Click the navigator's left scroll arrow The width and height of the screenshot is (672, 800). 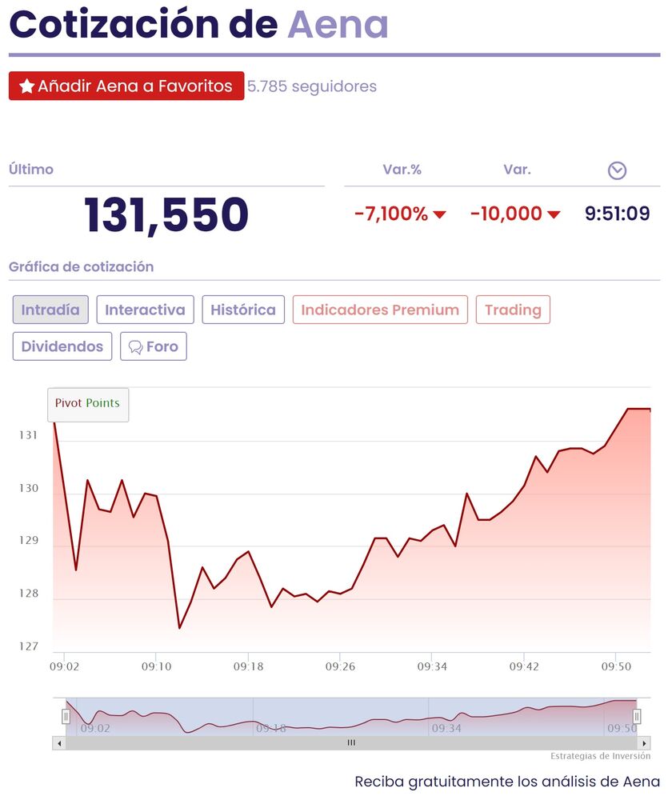(x=59, y=743)
